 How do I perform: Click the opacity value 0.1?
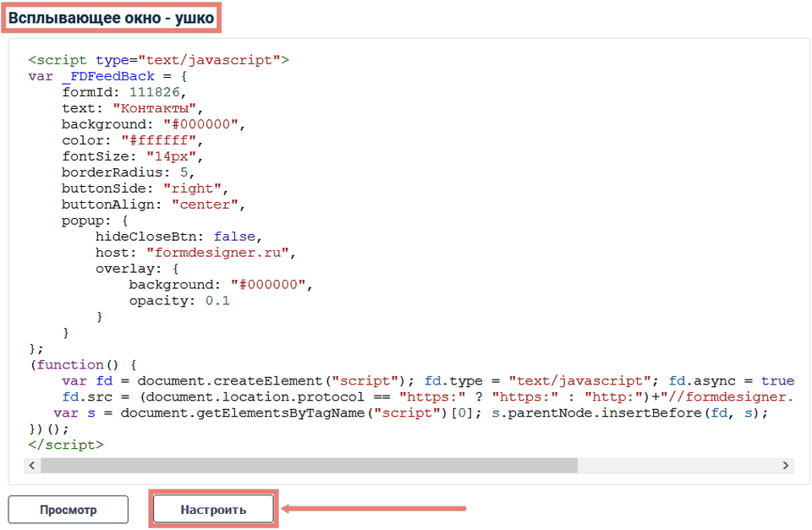coord(217,301)
